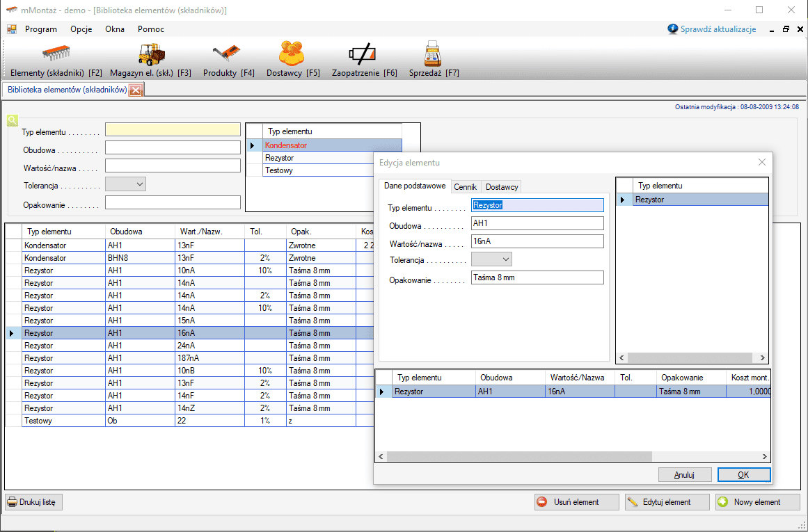Screen dimensions: 808x532
Task: Click the yellow search magnifier icon
Action: tap(12, 120)
